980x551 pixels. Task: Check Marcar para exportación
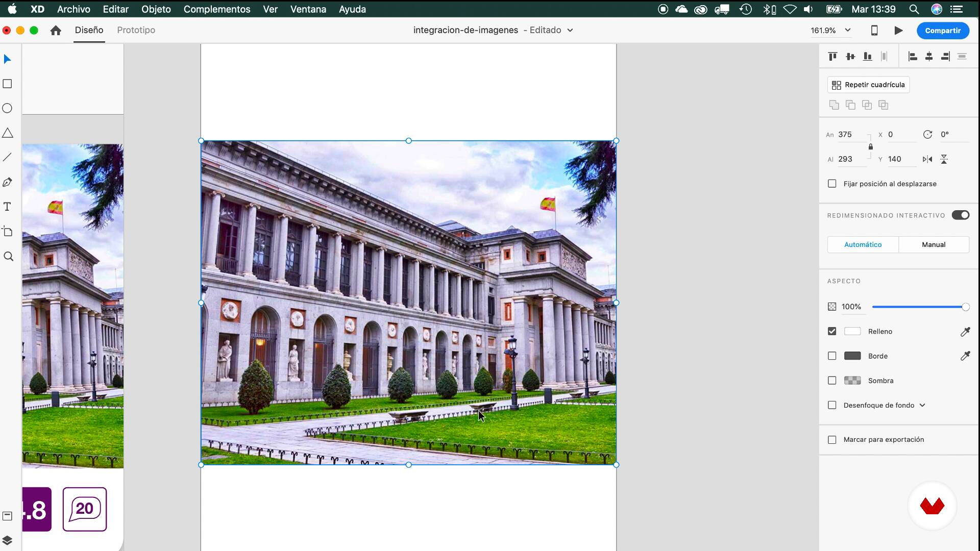832,440
